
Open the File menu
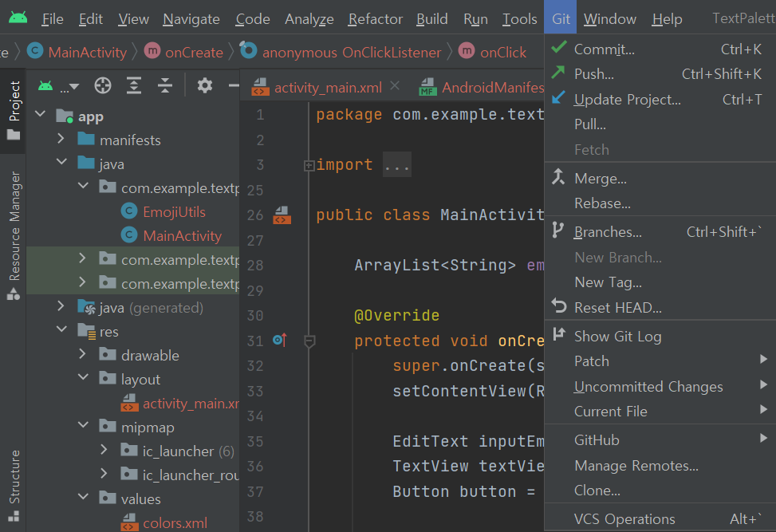53,19
